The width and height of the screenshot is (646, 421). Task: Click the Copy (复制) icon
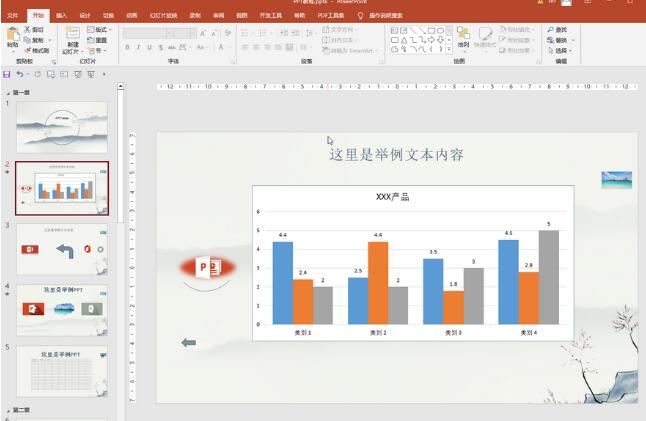pos(28,40)
